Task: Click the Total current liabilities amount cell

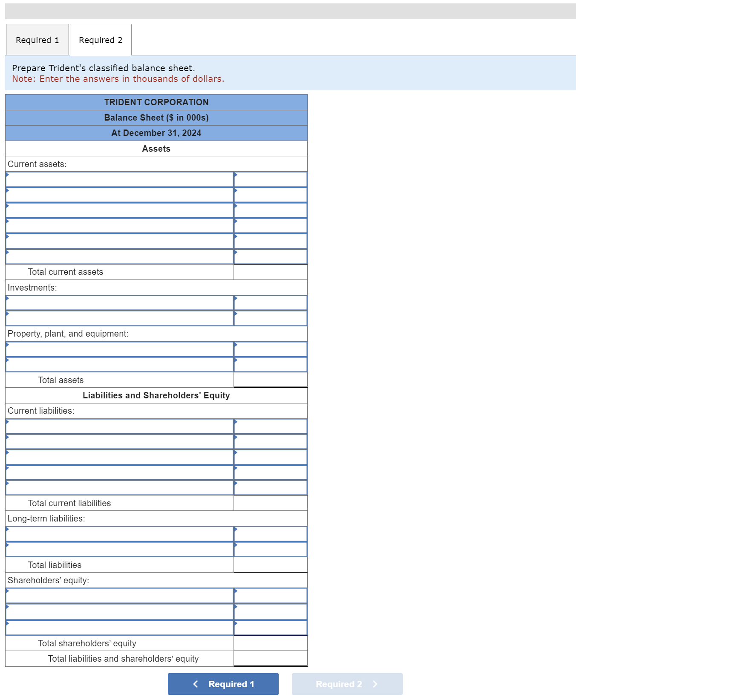Action: point(270,503)
